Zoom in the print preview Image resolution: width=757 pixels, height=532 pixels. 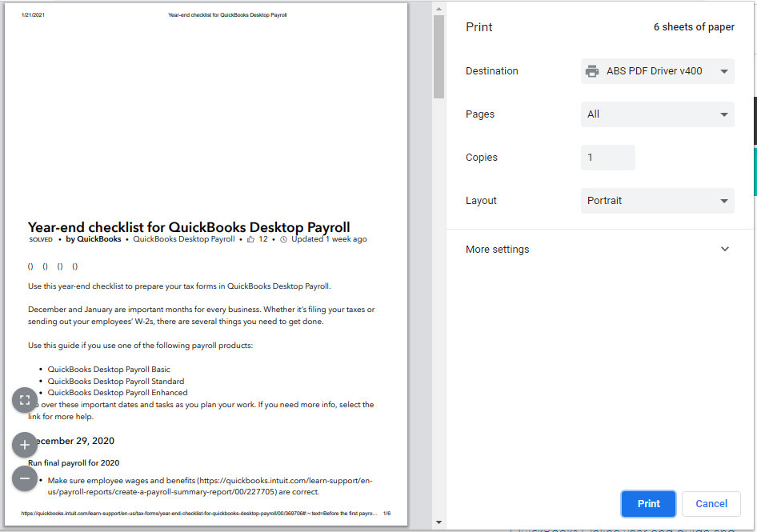coord(25,445)
